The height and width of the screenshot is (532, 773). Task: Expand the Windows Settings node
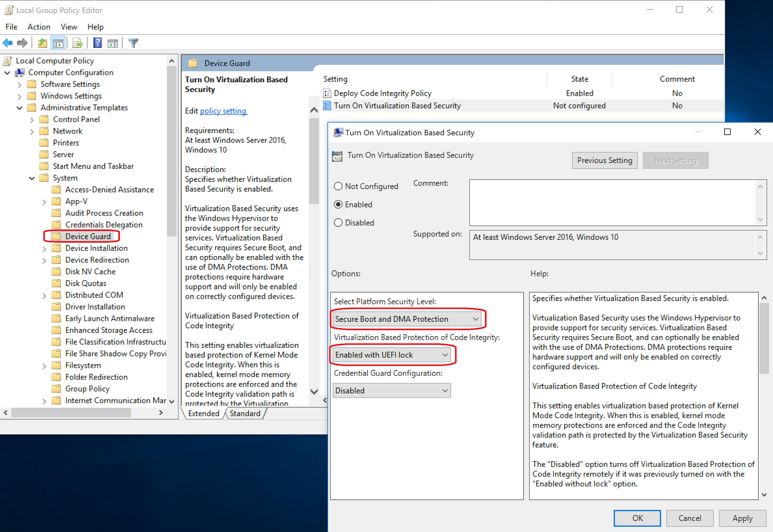[19, 96]
